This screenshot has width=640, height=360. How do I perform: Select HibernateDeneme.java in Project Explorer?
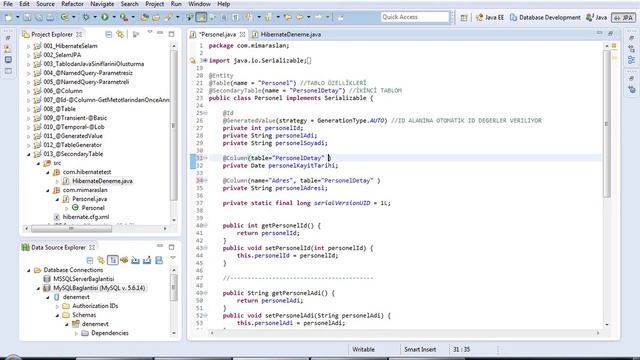102,181
